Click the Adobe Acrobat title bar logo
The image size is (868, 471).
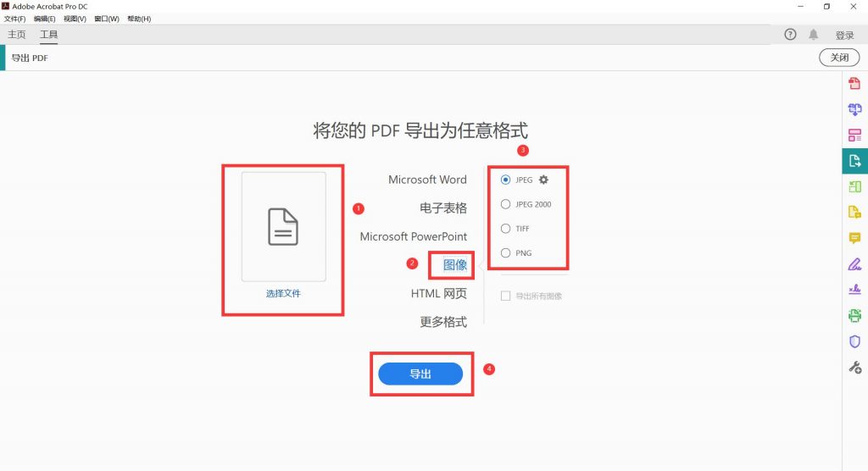coord(6,6)
